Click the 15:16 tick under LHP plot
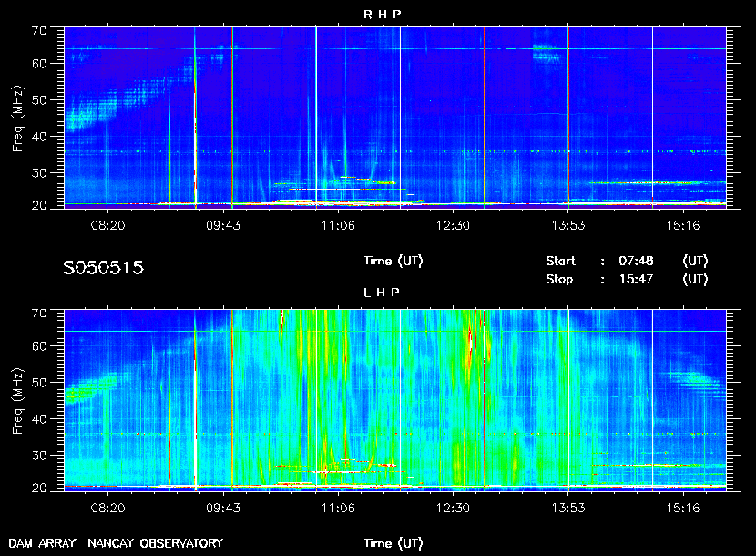756x556 pixels. coord(683,508)
